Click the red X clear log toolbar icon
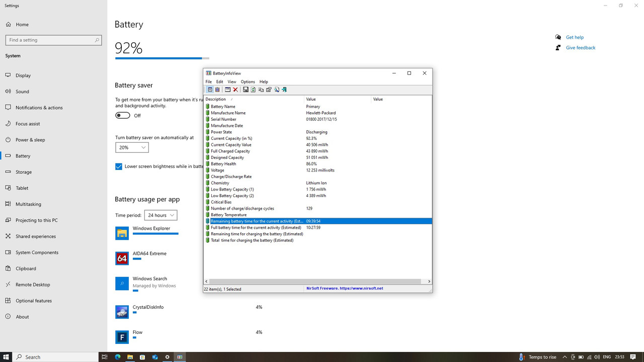Viewport: 644px width, 362px height. (235, 89)
